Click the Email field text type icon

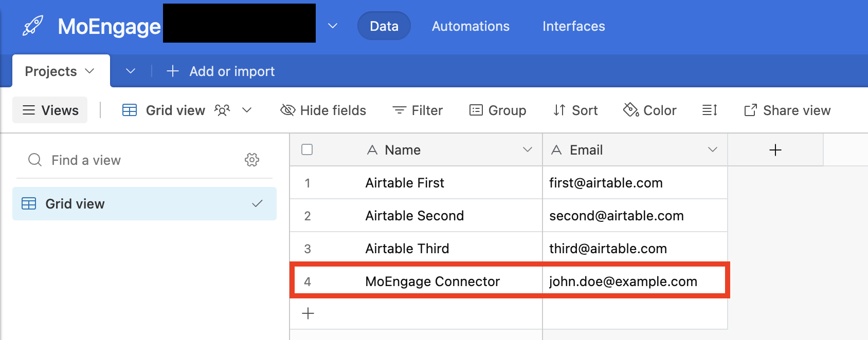click(556, 150)
